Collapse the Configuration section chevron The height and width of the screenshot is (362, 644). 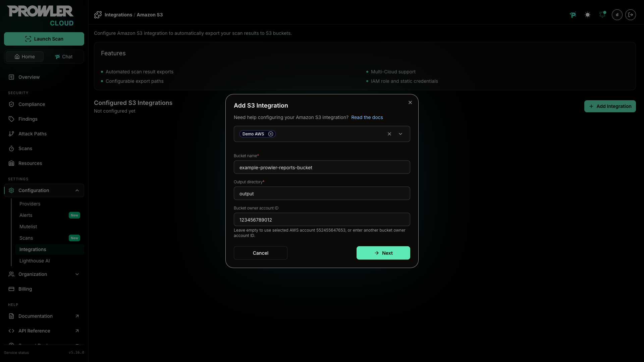tap(77, 190)
